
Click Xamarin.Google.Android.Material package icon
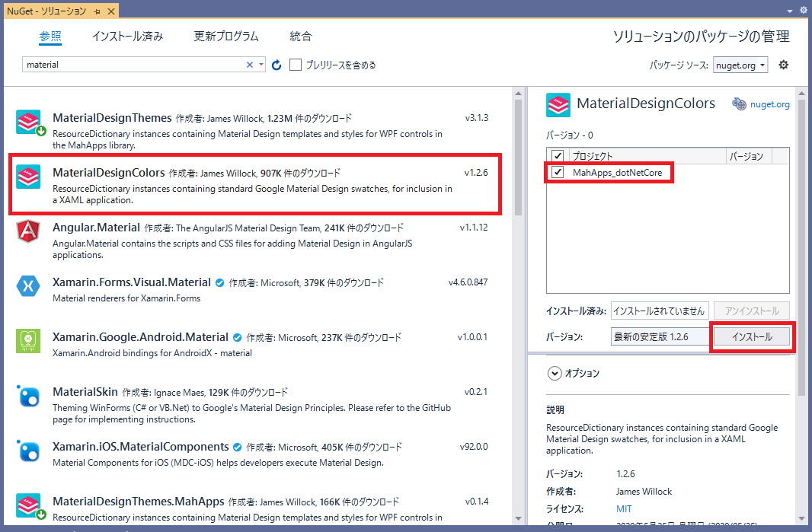[28, 341]
